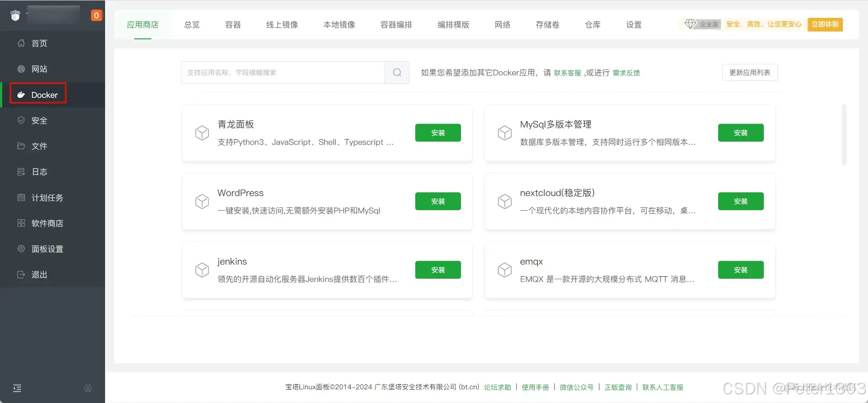868x403 pixels.
Task: Open the 微信公众号 footer link
Action: [577, 387]
